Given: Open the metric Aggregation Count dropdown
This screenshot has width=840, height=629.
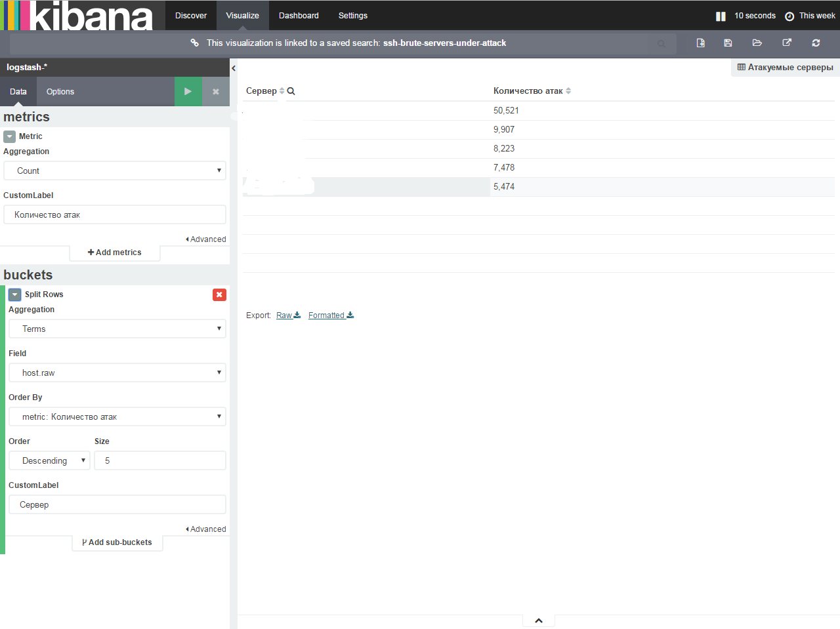Looking at the screenshot, I should pos(115,171).
